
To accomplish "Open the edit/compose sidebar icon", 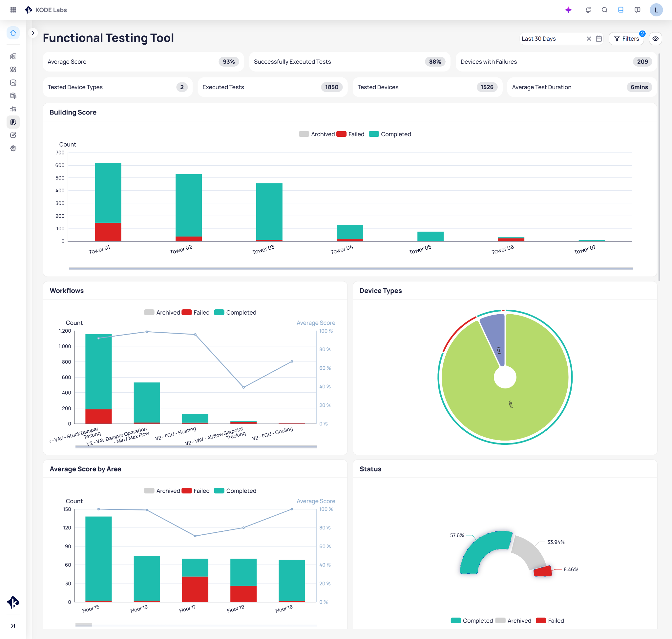I will pyautogui.click(x=13, y=135).
